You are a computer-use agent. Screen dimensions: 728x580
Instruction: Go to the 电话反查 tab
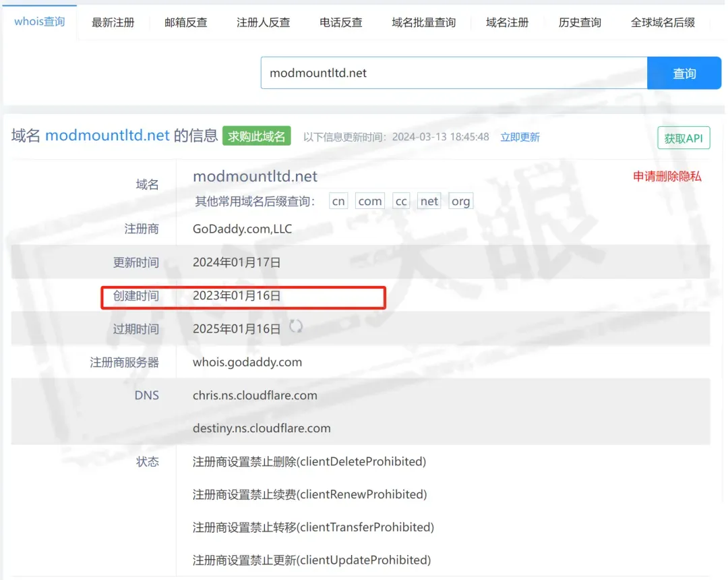(341, 22)
